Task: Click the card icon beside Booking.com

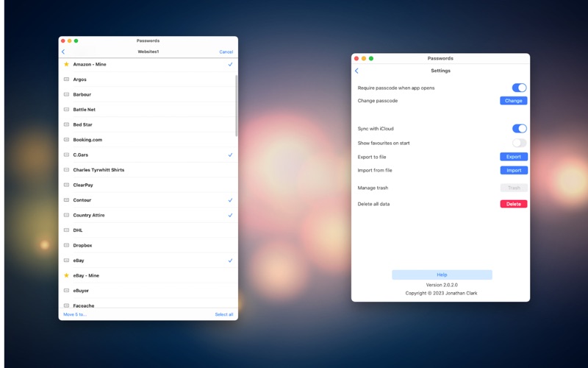Action: 66,139
